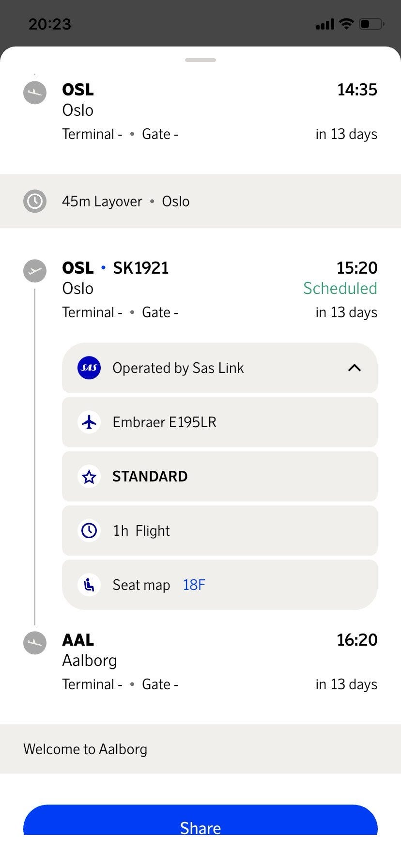401x868 pixels.
Task: Collapse the Operated by Sas Link details
Action: [355, 368]
